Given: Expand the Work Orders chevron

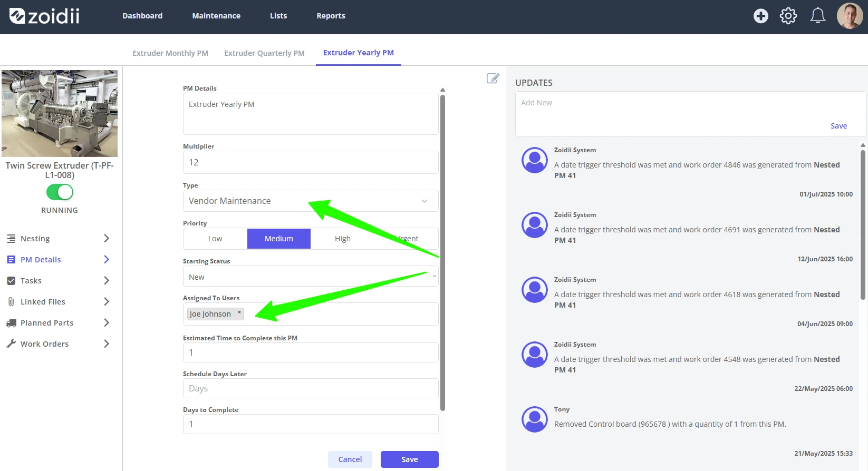Looking at the screenshot, I should pyautogui.click(x=107, y=344).
